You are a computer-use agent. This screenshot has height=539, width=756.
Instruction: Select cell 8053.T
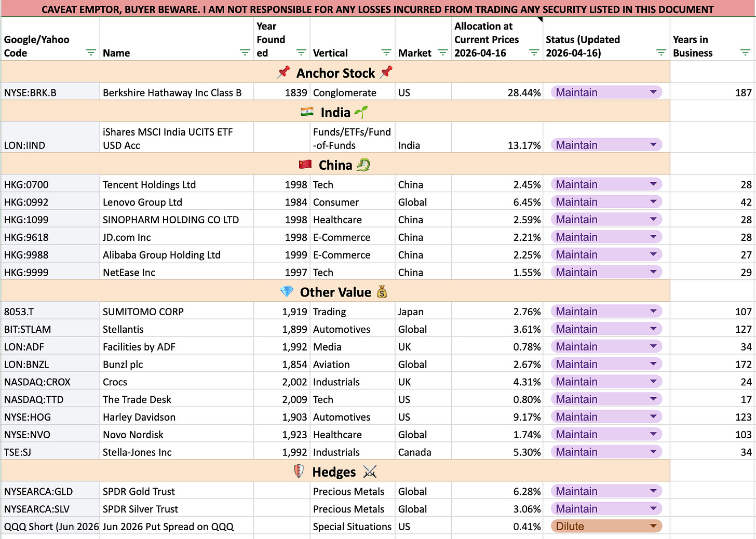tap(50, 312)
